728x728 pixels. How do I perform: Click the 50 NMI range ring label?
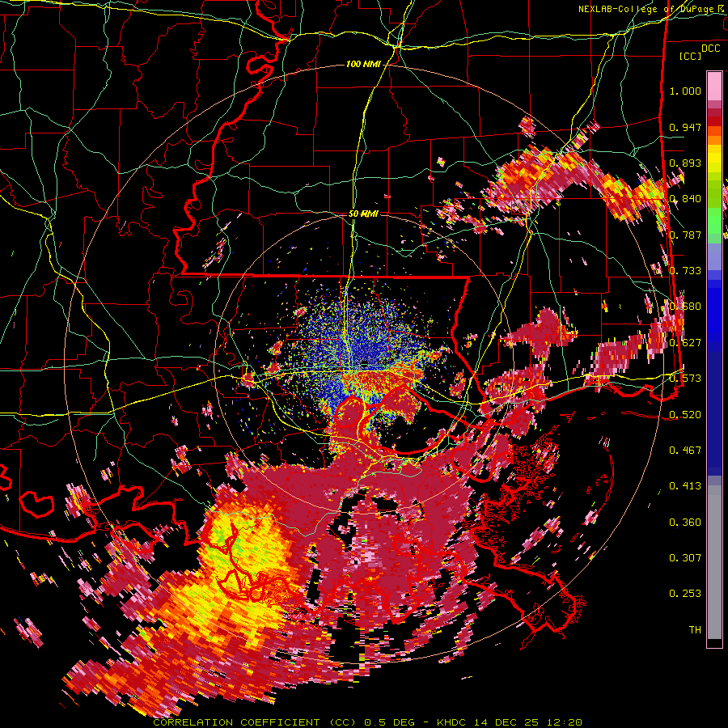363,214
